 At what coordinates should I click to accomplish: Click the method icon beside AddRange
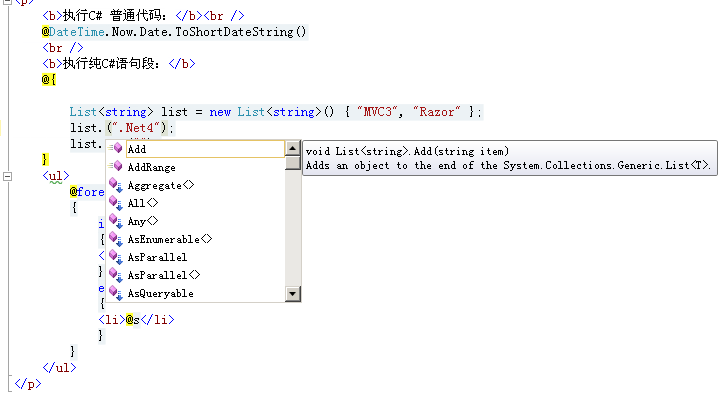tap(116, 167)
